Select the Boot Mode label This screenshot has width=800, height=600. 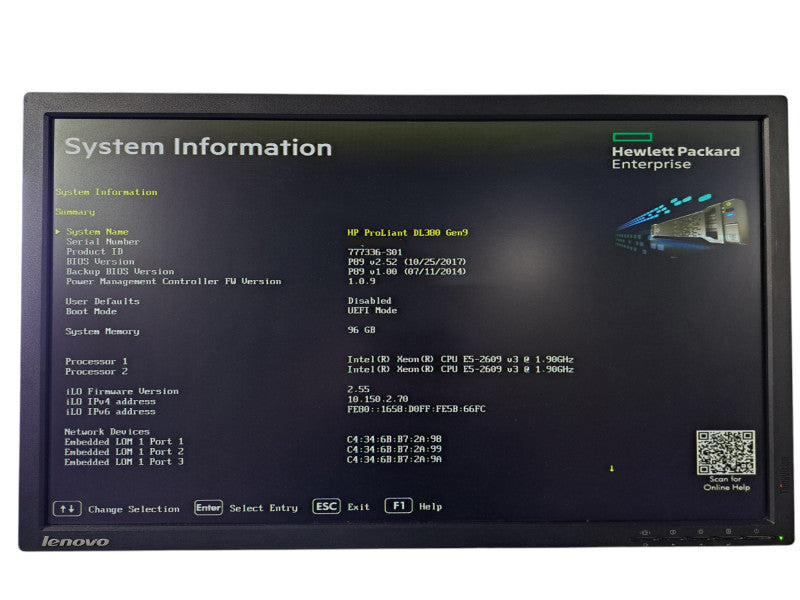coord(91,311)
